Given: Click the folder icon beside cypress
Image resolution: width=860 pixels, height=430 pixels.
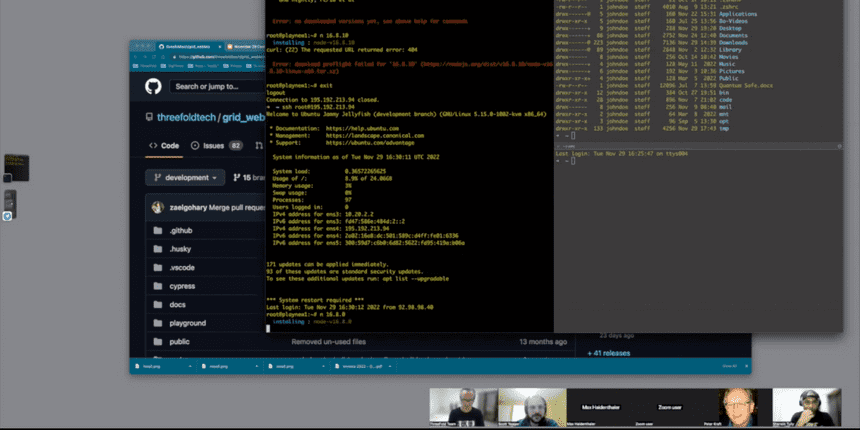Looking at the screenshot, I should [x=158, y=286].
